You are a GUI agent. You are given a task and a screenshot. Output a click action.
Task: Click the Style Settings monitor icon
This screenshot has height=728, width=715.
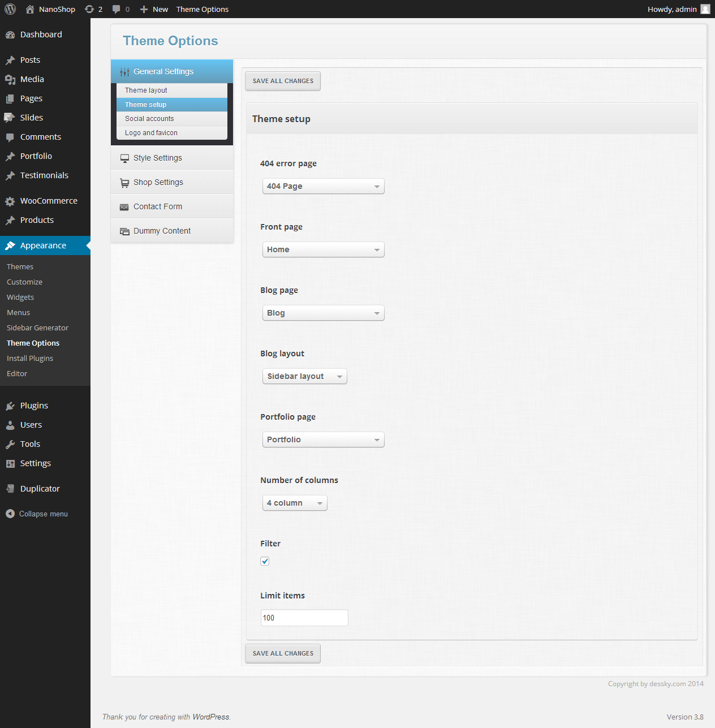point(124,158)
